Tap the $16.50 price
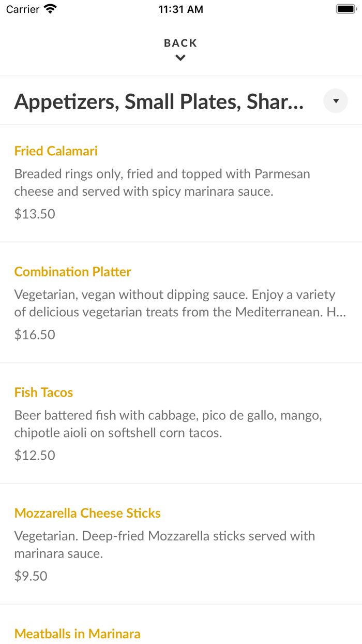Image resolution: width=362 pixels, height=644 pixels. coord(35,334)
